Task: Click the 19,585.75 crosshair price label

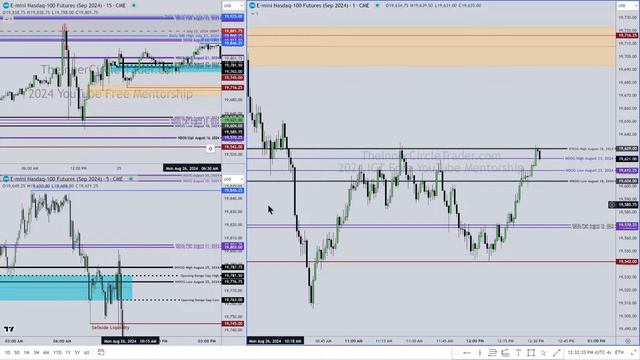Action: pos(627,205)
